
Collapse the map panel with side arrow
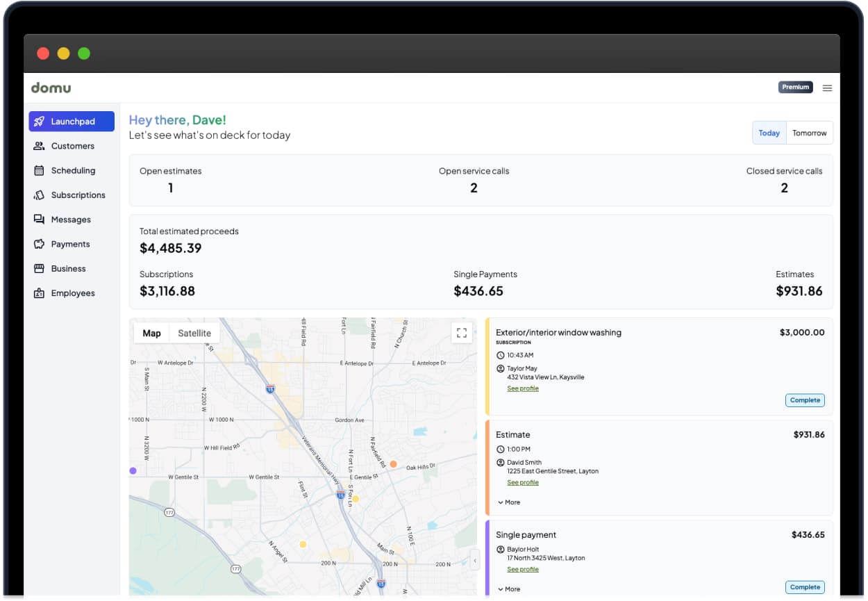coord(475,559)
